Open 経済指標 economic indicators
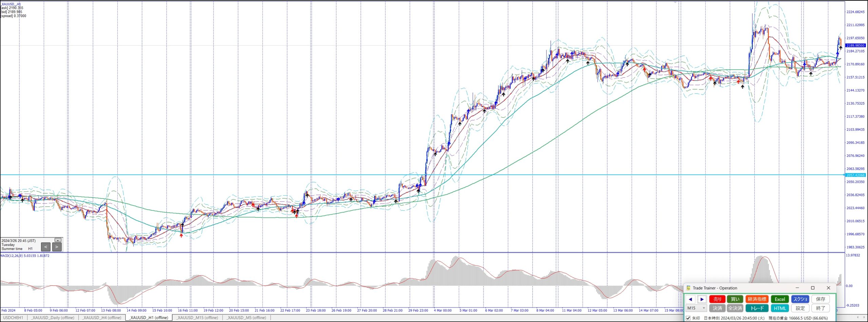 click(x=757, y=299)
